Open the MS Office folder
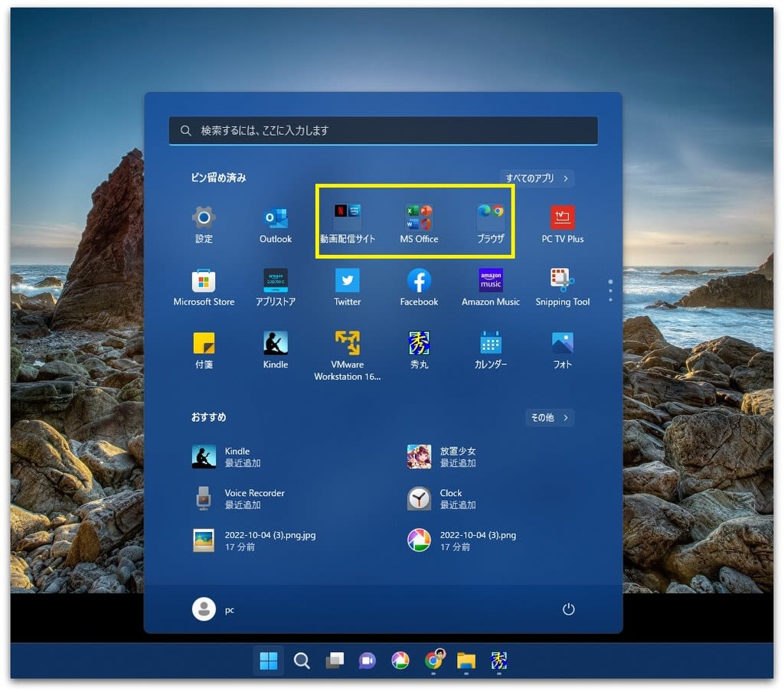Image resolution: width=784 pixels, height=692 pixels. [x=419, y=224]
